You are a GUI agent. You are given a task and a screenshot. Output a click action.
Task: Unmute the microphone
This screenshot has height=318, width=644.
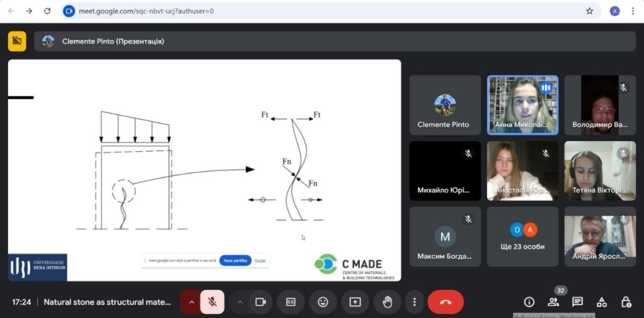click(213, 302)
